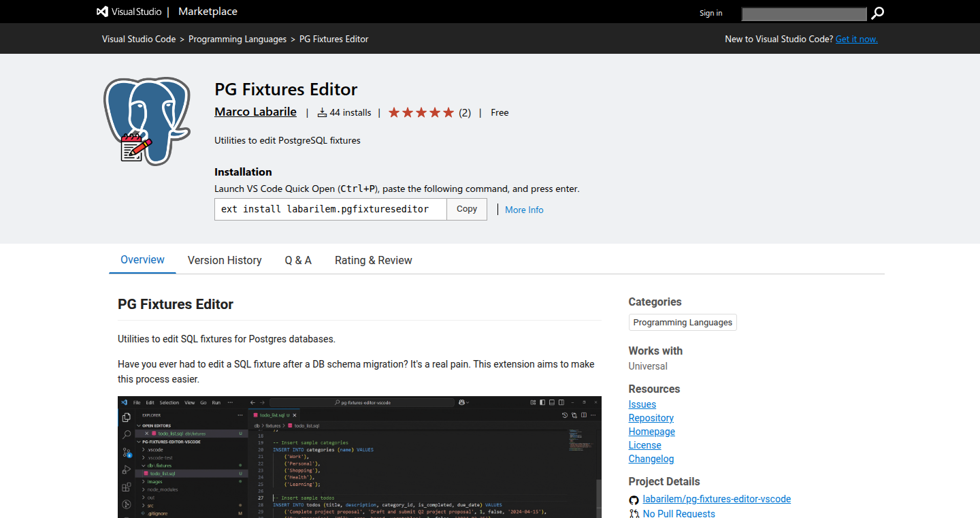Open the No Pull Requests link
Viewport: 980px width, 518px height.
679,514
